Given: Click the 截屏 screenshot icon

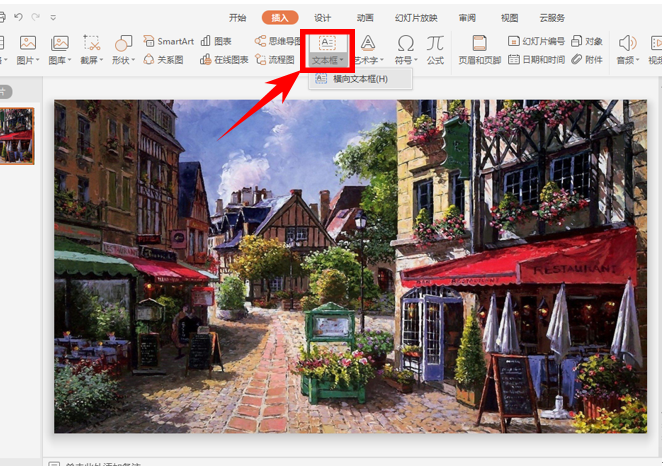Looking at the screenshot, I should pyautogui.click(x=91, y=43).
